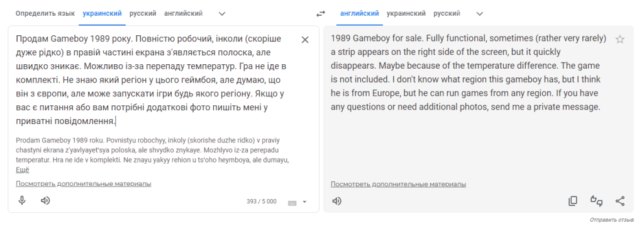The width and height of the screenshot is (644, 228).
Task: Swap source and target languages
Action: point(320,14)
